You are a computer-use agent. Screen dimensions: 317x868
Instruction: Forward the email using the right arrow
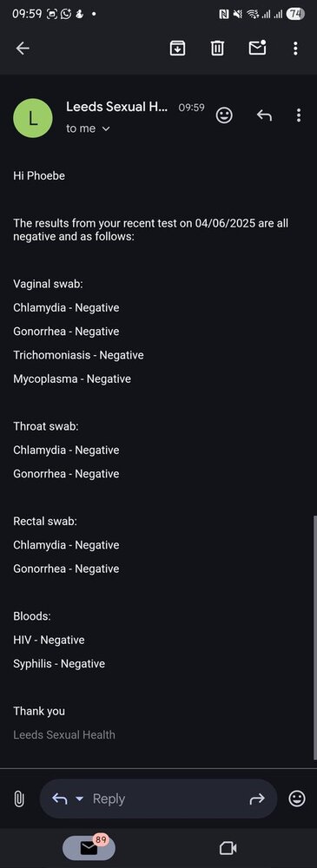coord(257,799)
